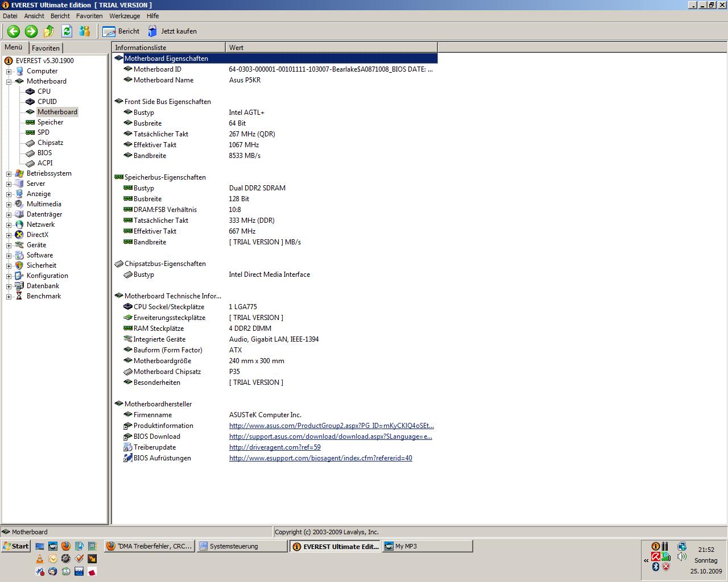Click the green Forward arrow toolbar icon

31,31
